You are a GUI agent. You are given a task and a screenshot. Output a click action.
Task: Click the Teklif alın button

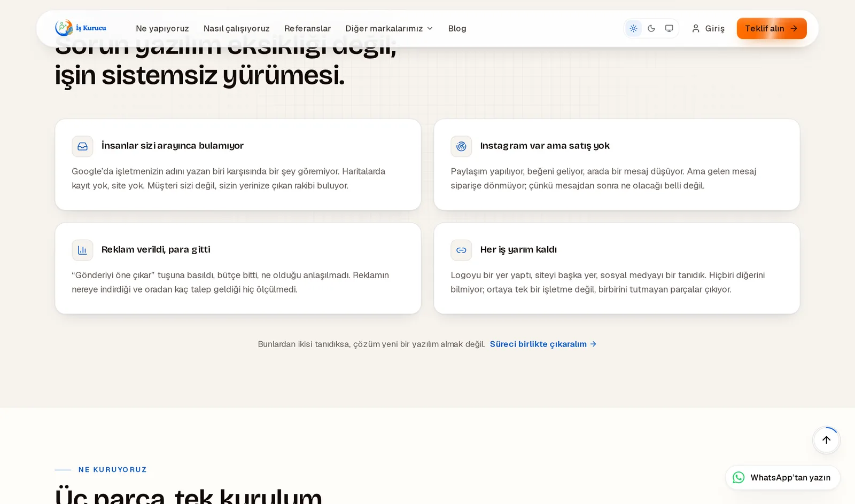point(772,28)
